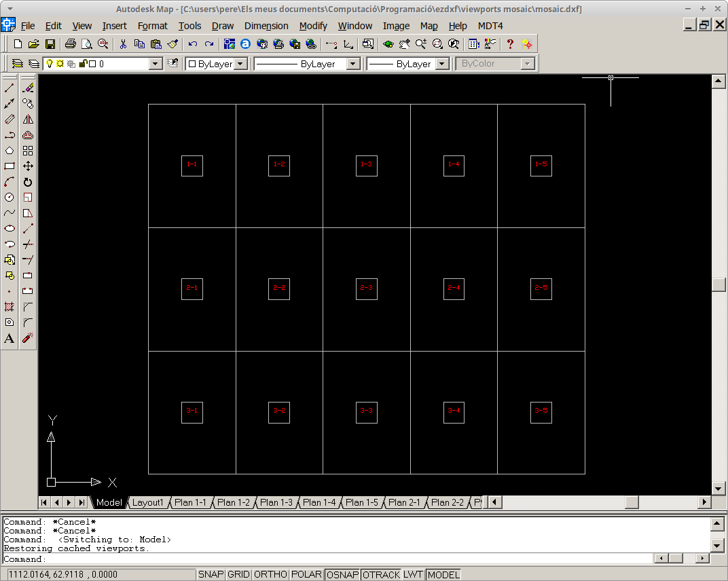Open Help with the question mark icon
The image size is (728, 581).
[x=510, y=44]
